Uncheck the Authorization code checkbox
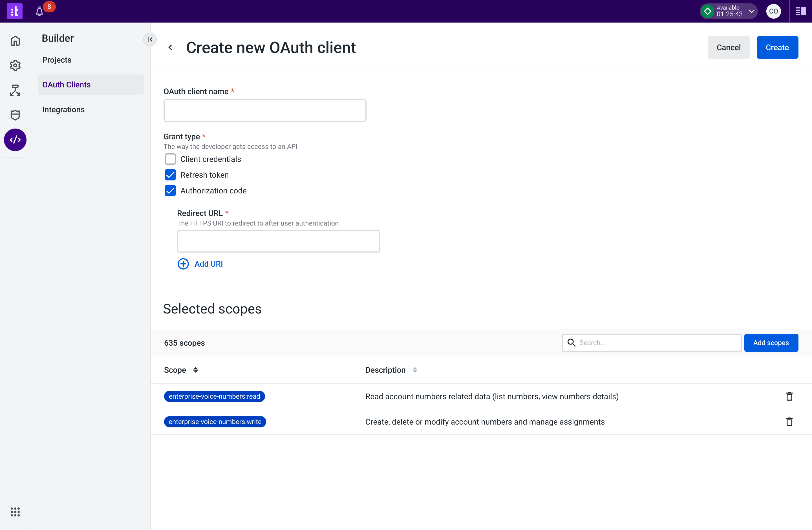The height and width of the screenshot is (530, 812). pyautogui.click(x=170, y=191)
